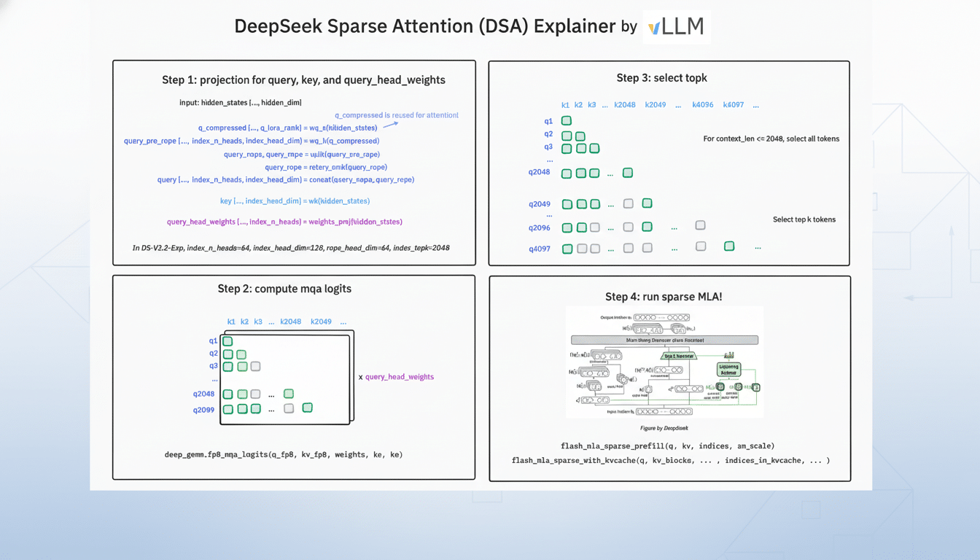Click the q1 token cell in Step 3 grid
980x560 pixels.
pos(567,120)
